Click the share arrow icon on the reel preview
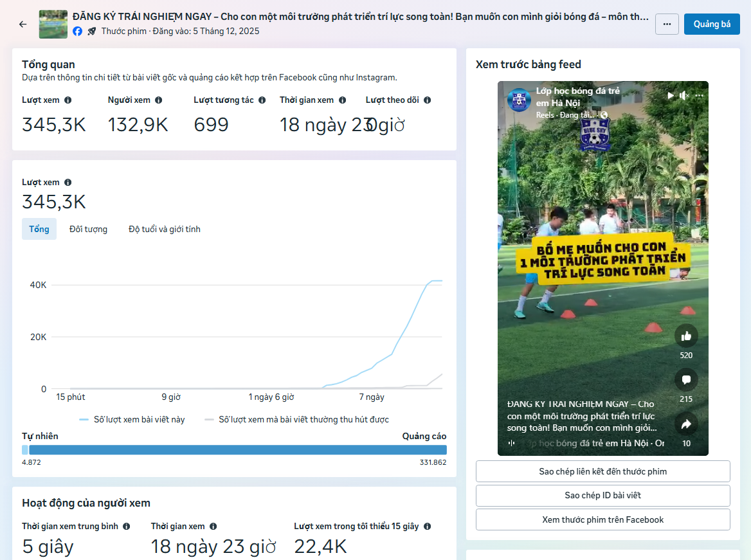This screenshot has height=560, width=751. click(x=686, y=424)
